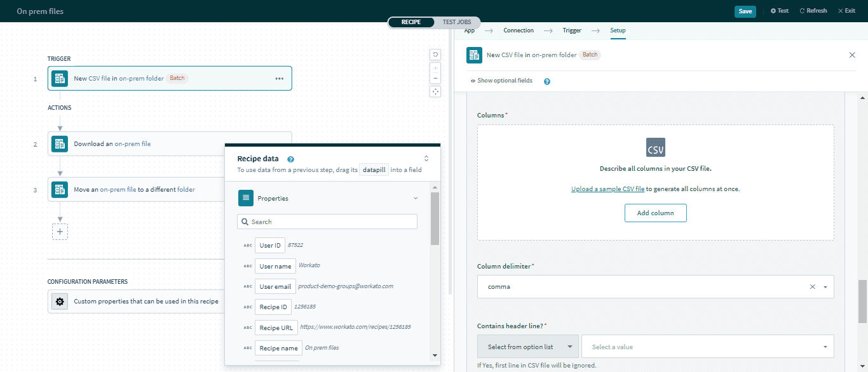The width and height of the screenshot is (868, 372).
Task: Click the pan/fit-to-view canvas icon
Action: pos(435,91)
